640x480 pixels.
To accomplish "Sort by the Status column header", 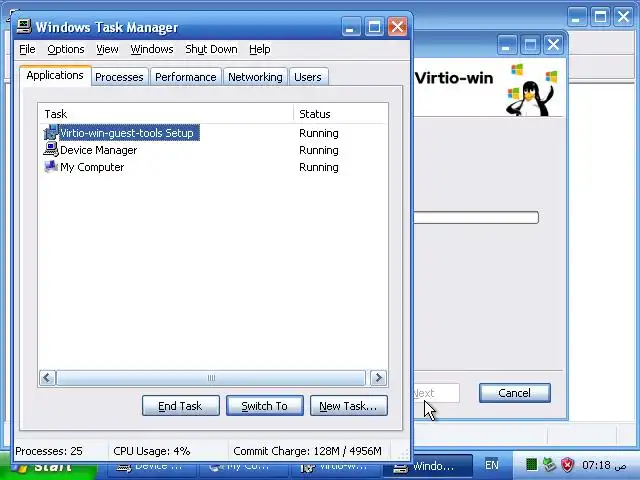I will [340, 114].
